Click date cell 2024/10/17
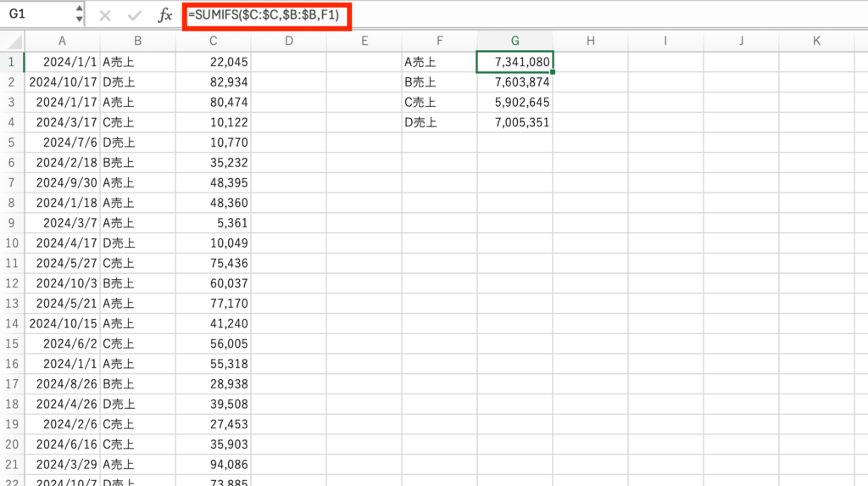The width and height of the screenshot is (868, 486). 63,82
